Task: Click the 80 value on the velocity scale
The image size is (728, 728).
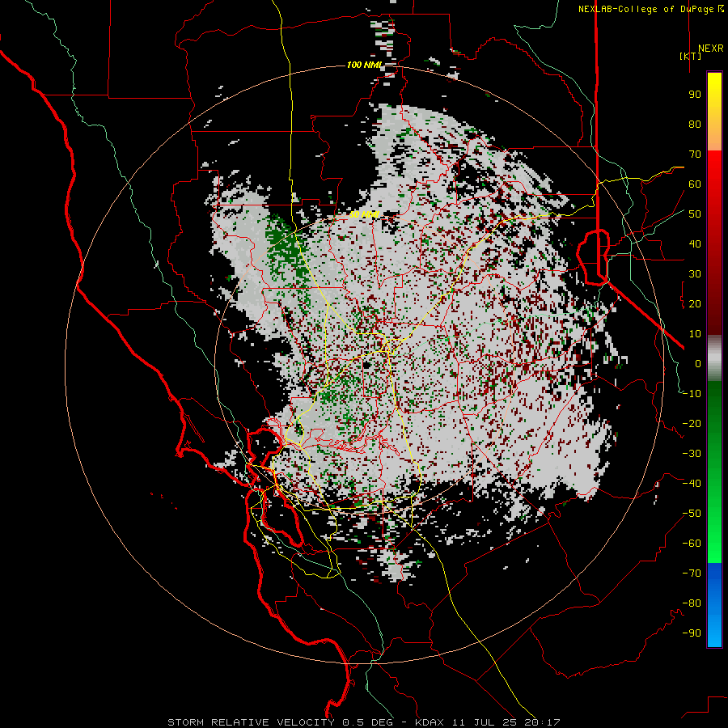Action: point(695,124)
